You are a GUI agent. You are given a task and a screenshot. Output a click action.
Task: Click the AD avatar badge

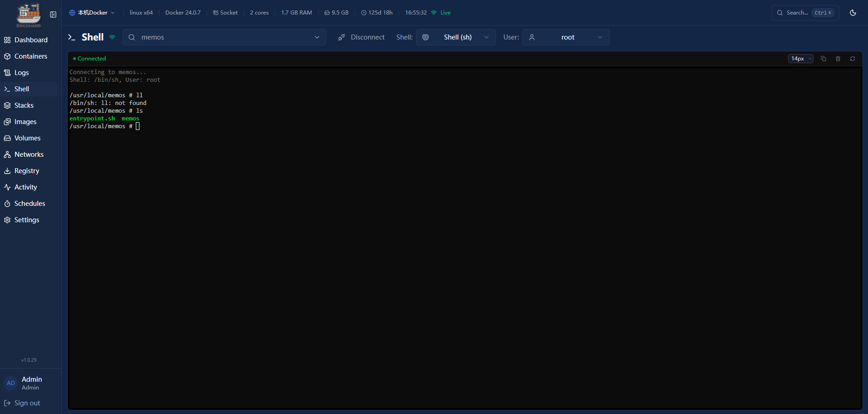coord(11,383)
